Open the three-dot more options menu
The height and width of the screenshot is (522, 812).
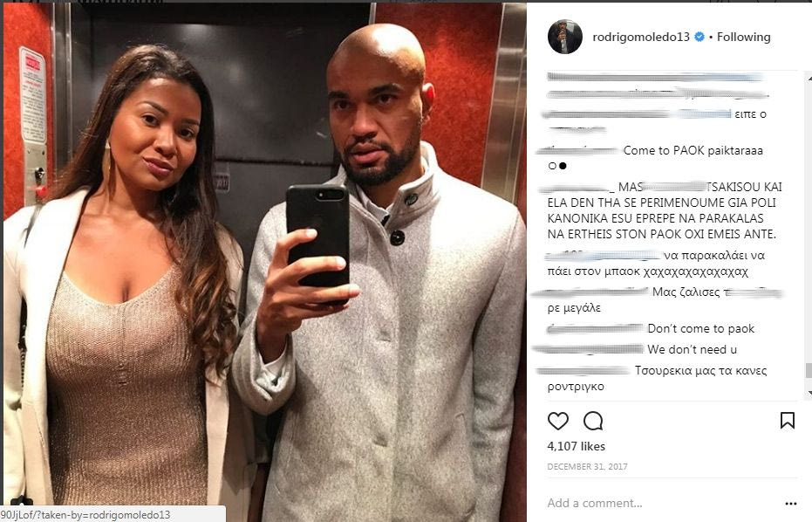(790, 504)
